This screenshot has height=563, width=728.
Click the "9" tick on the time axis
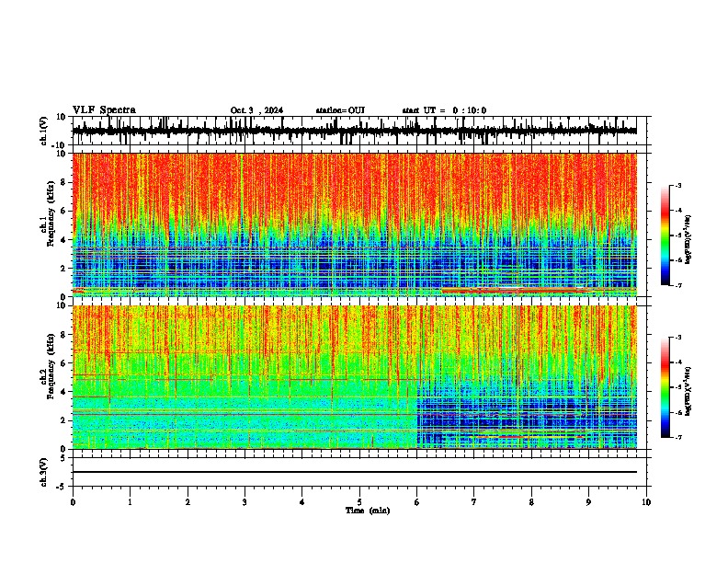(x=588, y=502)
